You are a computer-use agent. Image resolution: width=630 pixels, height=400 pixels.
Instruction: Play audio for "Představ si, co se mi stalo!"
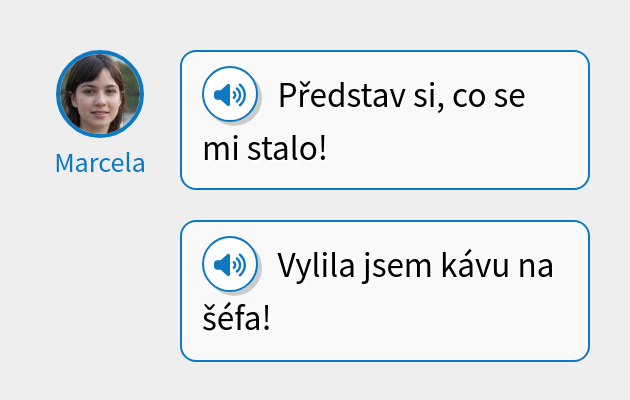point(230,94)
